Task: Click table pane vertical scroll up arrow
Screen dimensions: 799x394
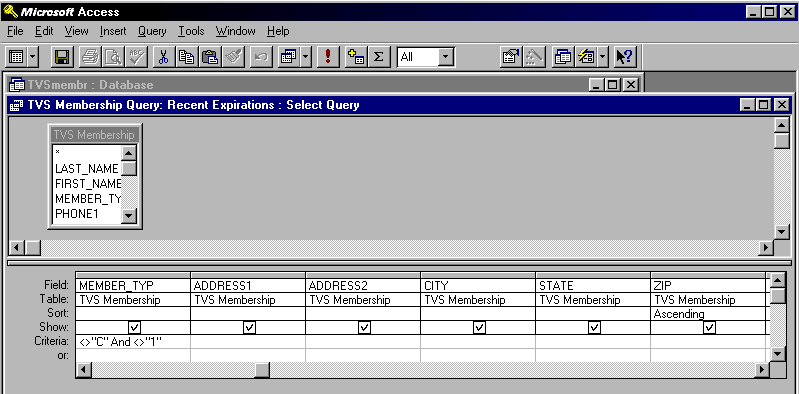Action: [x=782, y=125]
